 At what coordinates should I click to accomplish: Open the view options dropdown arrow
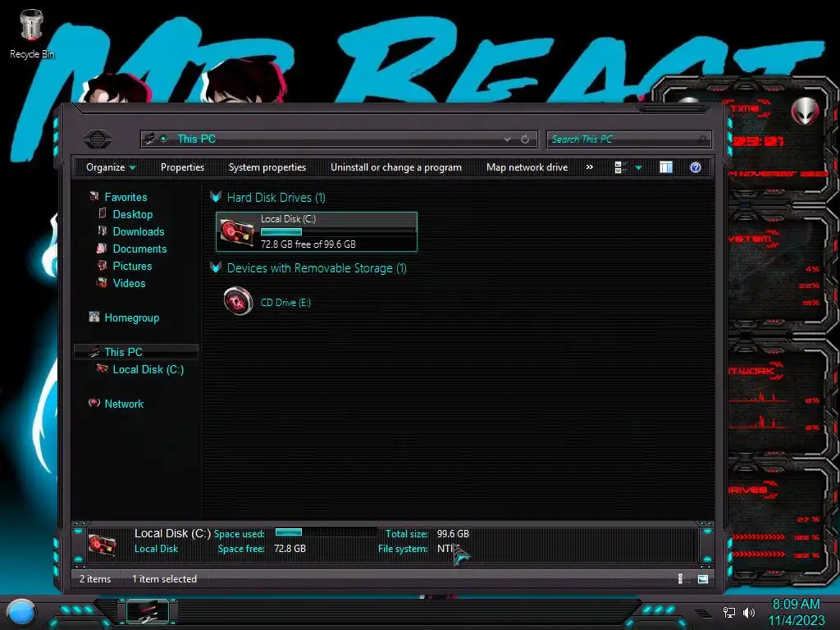(x=638, y=167)
